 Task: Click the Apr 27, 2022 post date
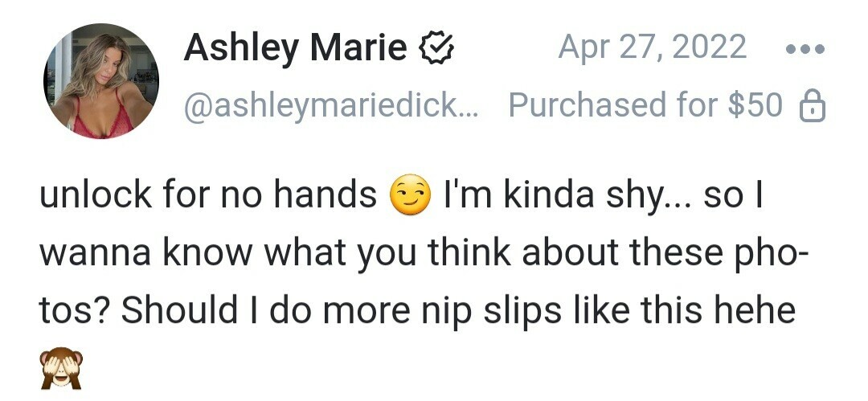coord(652,48)
